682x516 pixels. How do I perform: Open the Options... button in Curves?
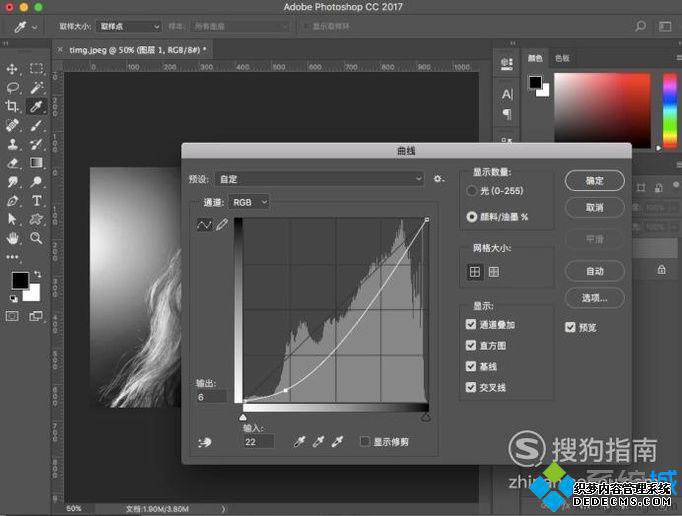click(x=594, y=298)
